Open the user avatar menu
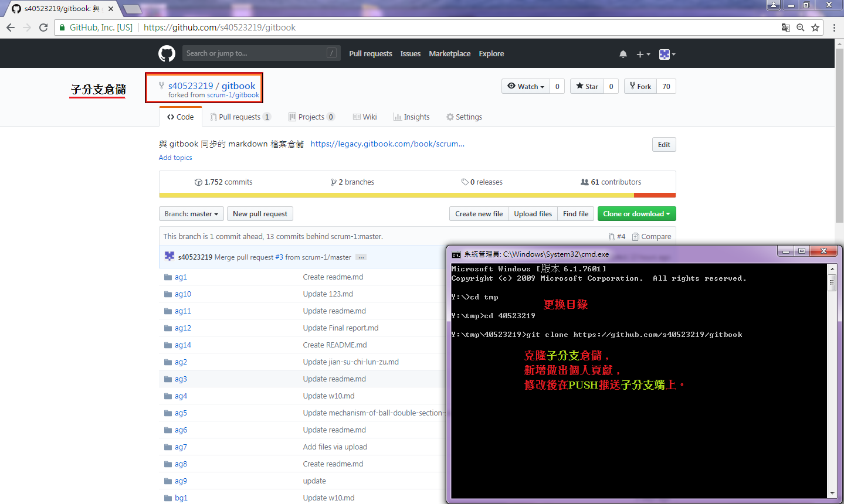The image size is (844, 504). point(667,54)
